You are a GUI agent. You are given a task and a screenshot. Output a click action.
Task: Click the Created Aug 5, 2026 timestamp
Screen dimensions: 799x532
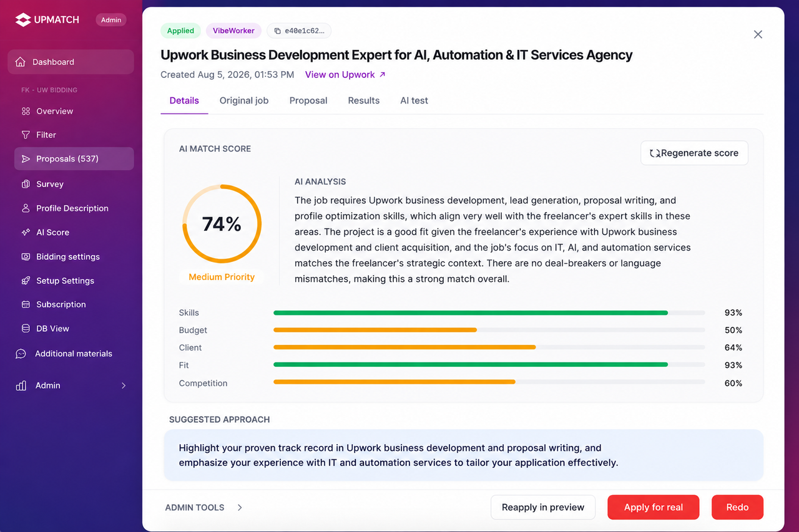coord(227,74)
